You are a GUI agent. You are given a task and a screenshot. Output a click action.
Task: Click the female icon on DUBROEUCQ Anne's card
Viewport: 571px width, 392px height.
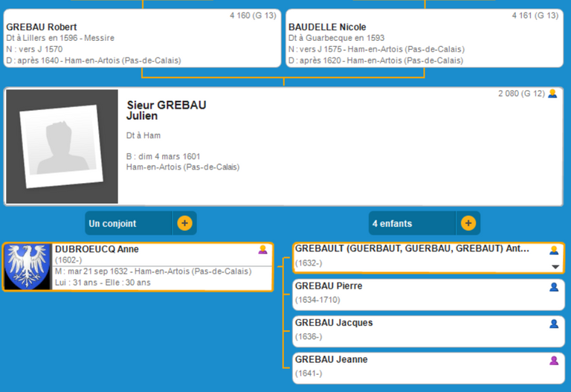click(x=262, y=250)
